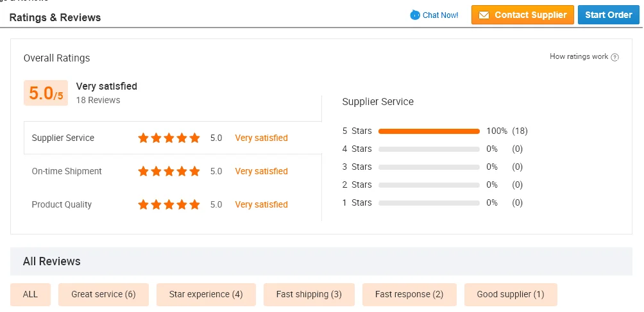Filter reviews by Fast shipping (3)
The height and width of the screenshot is (312, 644).
(x=309, y=295)
